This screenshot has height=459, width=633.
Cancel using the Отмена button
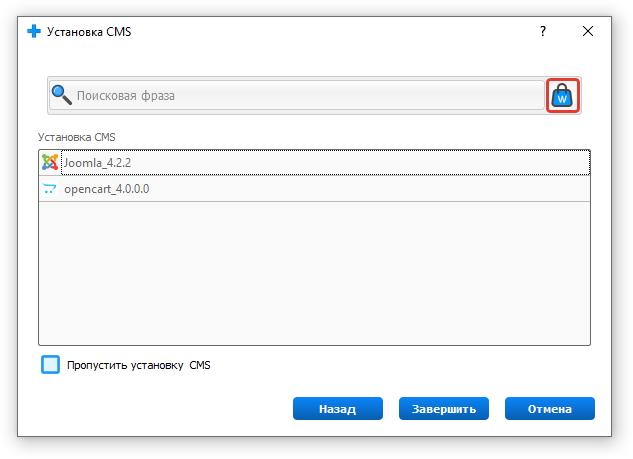pyautogui.click(x=549, y=409)
